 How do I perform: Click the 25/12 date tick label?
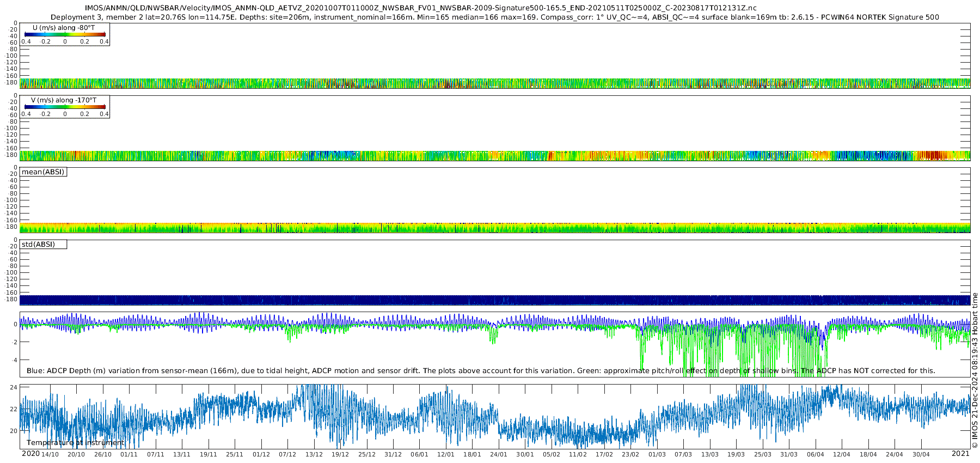click(x=367, y=454)
